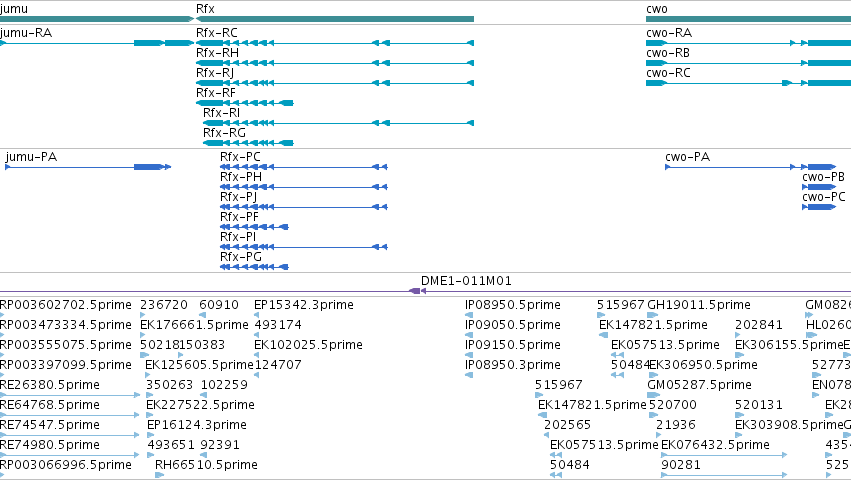
Task: Click the RP003397099.5prime EST label
Action: click(x=66, y=365)
